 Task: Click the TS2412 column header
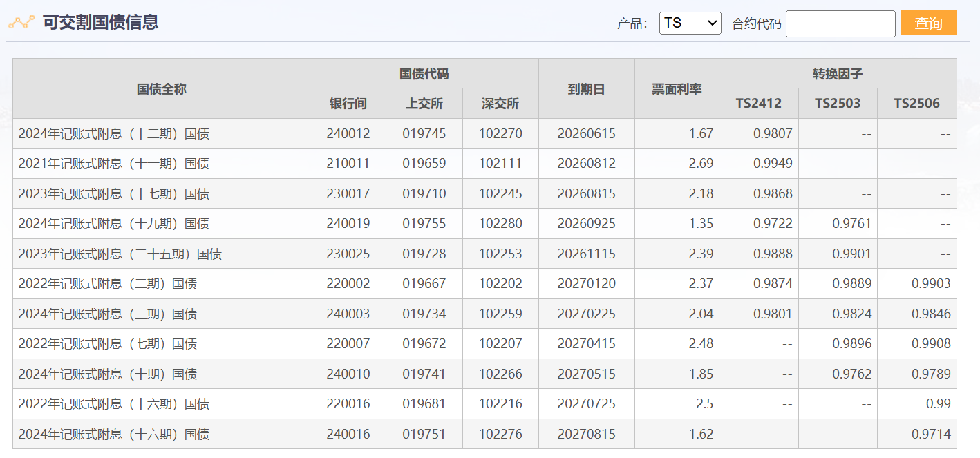click(x=758, y=104)
